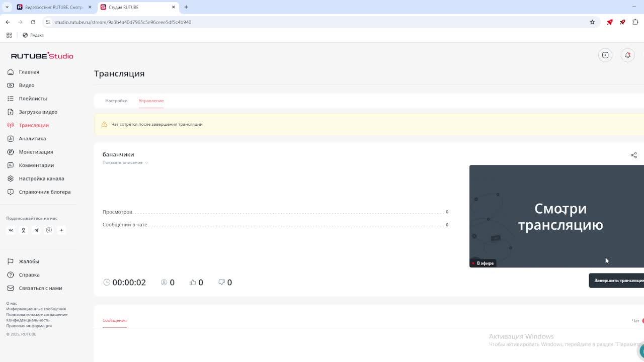Click the viewers count icon
The height and width of the screenshot is (362, 644).
[164, 282]
